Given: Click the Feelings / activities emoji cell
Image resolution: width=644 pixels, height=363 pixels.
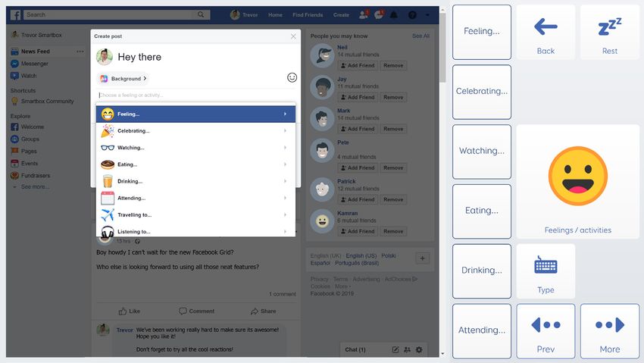Looking at the screenshot, I should pos(578,182).
